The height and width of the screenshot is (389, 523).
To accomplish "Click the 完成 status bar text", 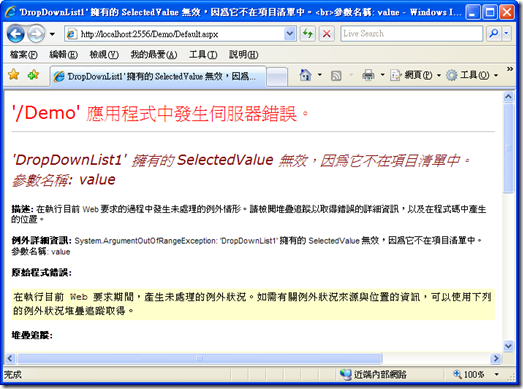I will 13,374.
